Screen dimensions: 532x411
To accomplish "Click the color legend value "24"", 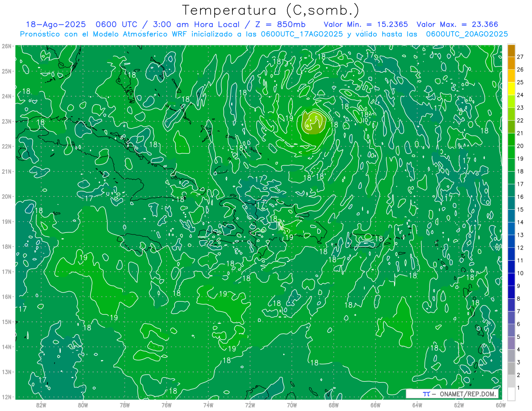I will (x=520, y=95).
